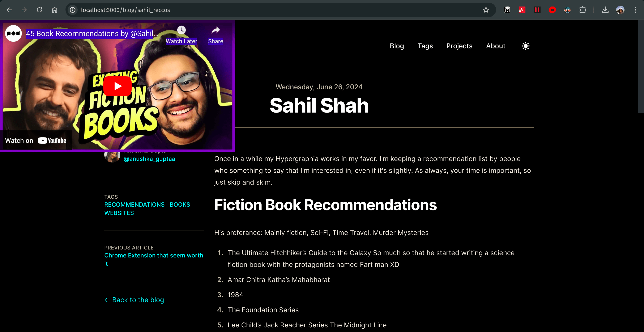The height and width of the screenshot is (332, 644).
Task: Click the date 'Wednesday, June 26, 2024'
Action: pyautogui.click(x=319, y=87)
